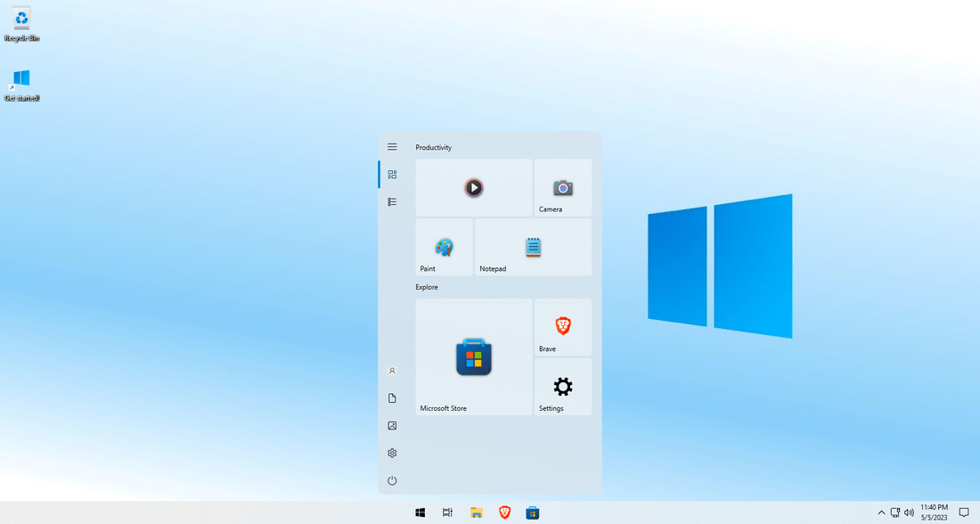Open File Explorer from the taskbar
This screenshot has height=524, width=980.
pos(477,512)
